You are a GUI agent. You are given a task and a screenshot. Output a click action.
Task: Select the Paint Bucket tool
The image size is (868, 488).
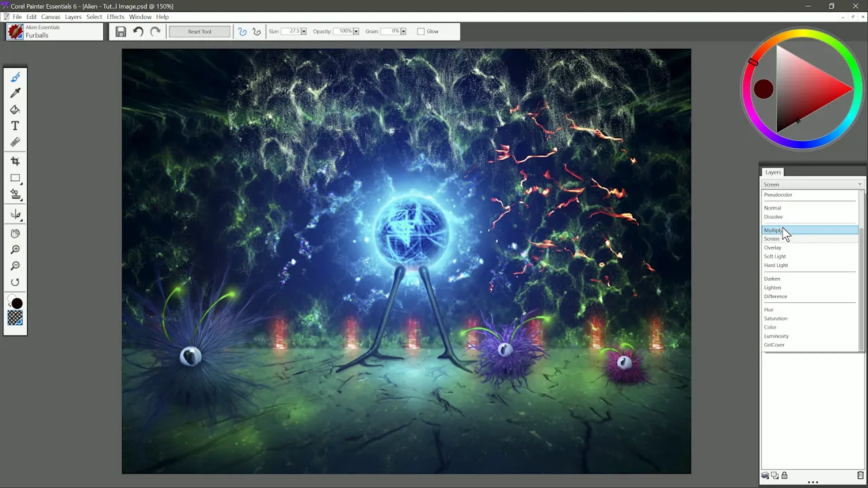pyautogui.click(x=15, y=110)
